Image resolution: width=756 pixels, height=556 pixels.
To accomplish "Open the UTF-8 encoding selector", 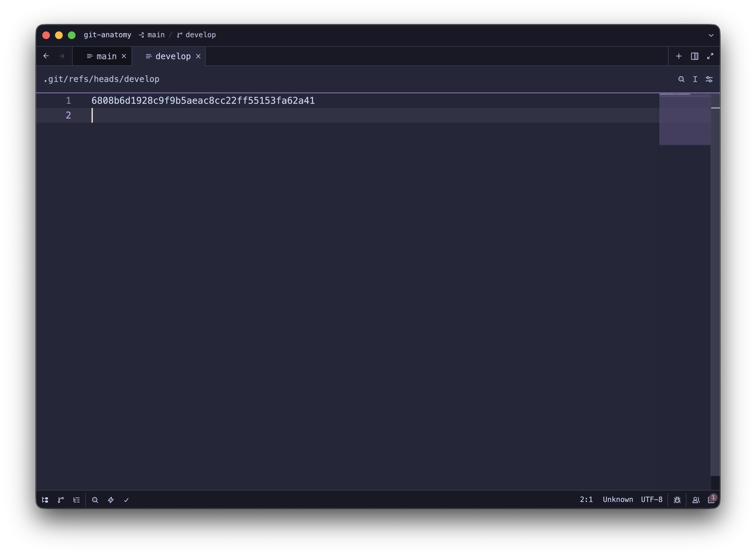I will coord(651,499).
